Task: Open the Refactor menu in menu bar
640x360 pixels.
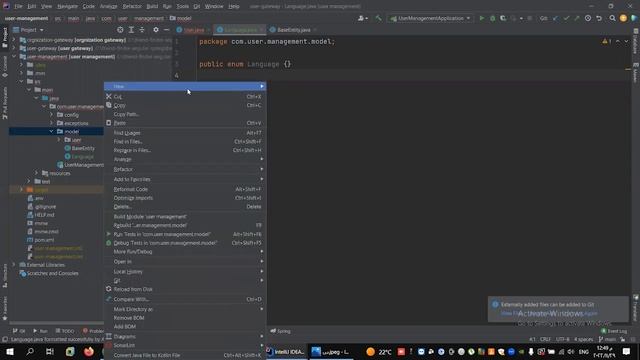Action: [132, 6]
